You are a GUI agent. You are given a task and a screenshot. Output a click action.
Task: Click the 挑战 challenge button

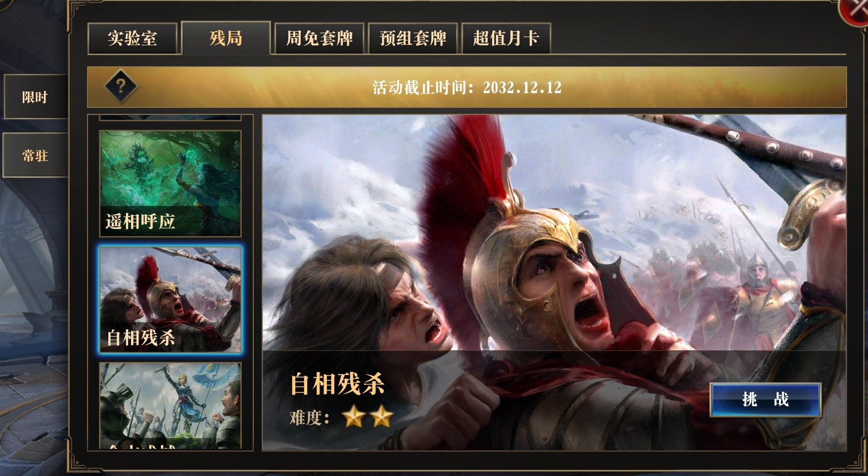pos(766,399)
